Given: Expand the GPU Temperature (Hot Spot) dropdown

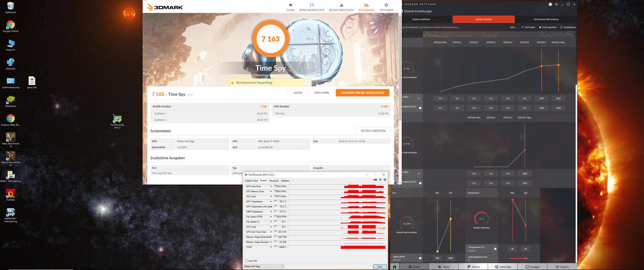Looking at the screenshot, I should (x=271, y=207).
